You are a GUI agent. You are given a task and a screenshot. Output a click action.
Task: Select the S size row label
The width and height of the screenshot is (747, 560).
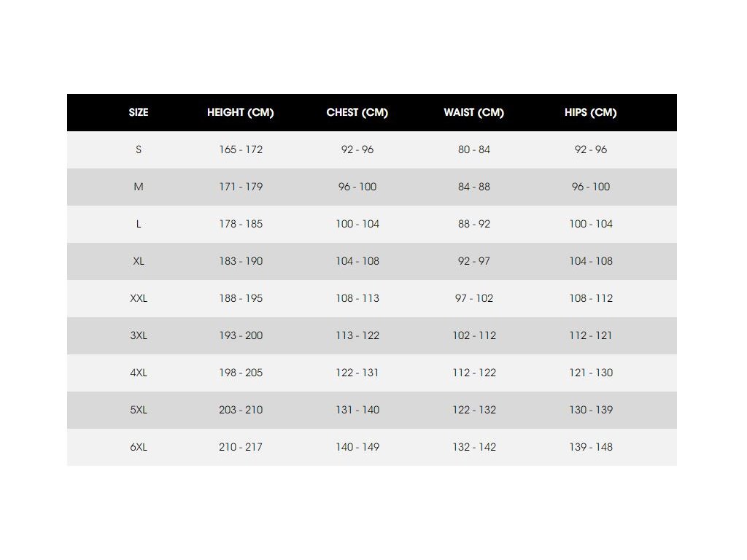coord(139,149)
